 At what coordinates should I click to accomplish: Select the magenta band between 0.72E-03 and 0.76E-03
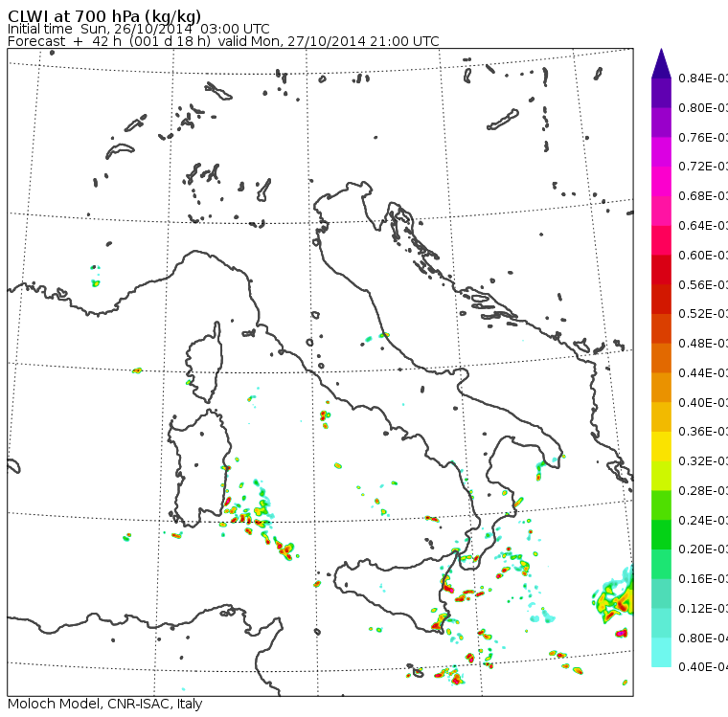pos(661,152)
